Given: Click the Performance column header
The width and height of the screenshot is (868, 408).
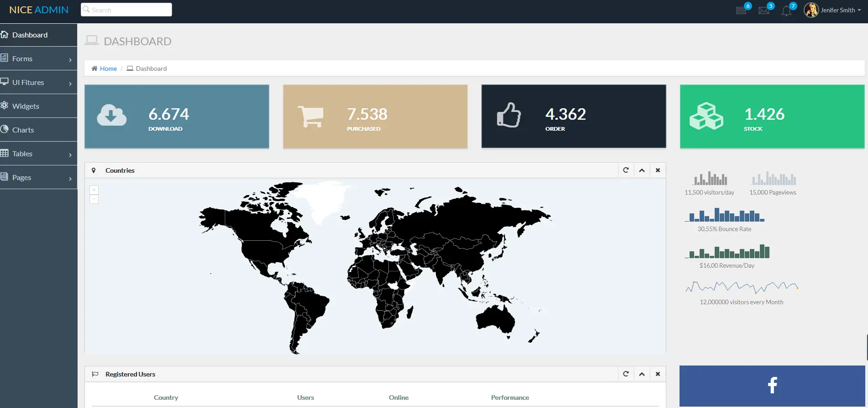Looking at the screenshot, I should (x=510, y=397).
